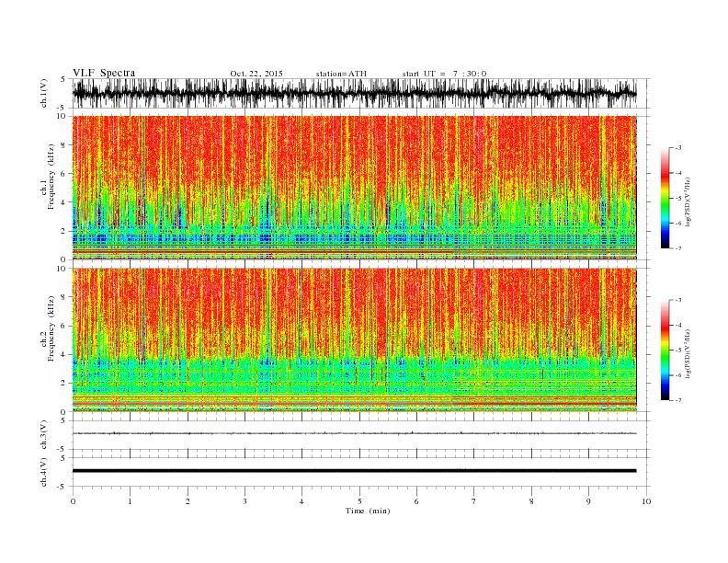Click the ch.1 spectrogram panel
The height and width of the screenshot is (563, 728).
pos(354,188)
